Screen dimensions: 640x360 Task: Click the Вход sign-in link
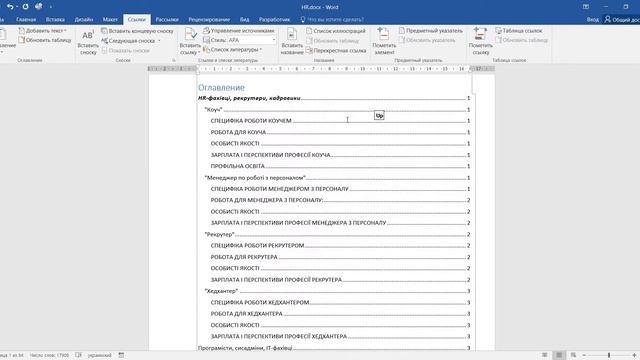(593, 19)
